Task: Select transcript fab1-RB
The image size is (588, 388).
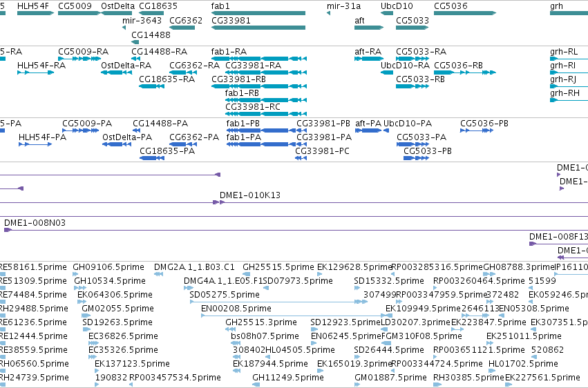Action: (x=242, y=93)
